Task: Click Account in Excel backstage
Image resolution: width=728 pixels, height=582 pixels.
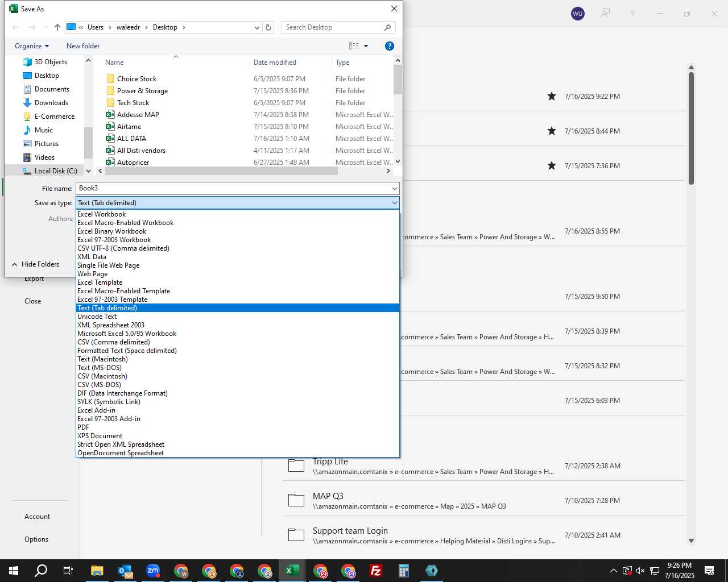Action: (x=37, y=517)
